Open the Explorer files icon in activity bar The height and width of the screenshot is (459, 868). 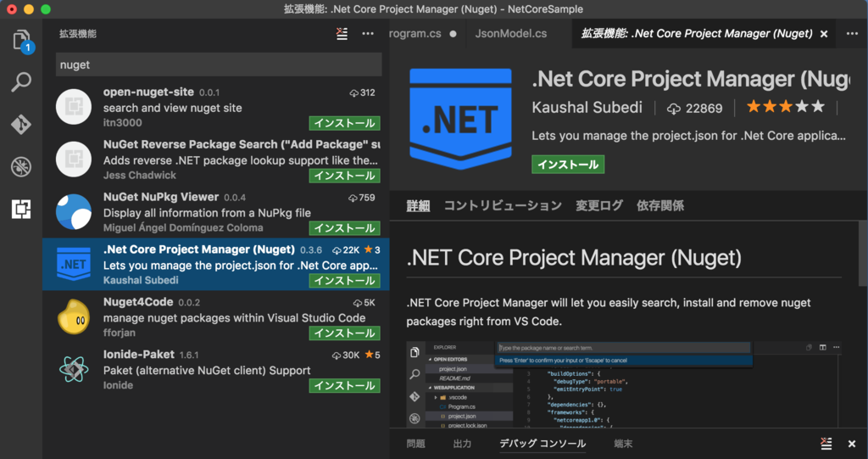click(21, 42)
